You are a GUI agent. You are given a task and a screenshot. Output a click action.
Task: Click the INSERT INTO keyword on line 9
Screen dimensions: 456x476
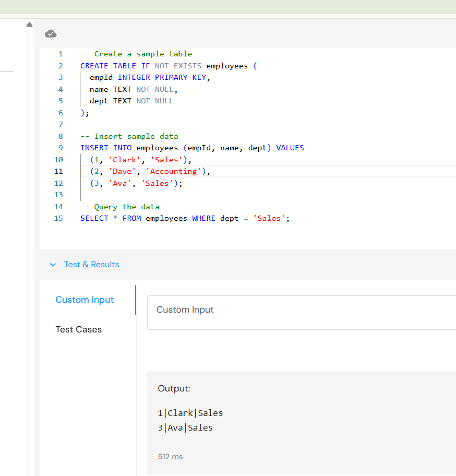pyautogui.click(x=106, y=148)
